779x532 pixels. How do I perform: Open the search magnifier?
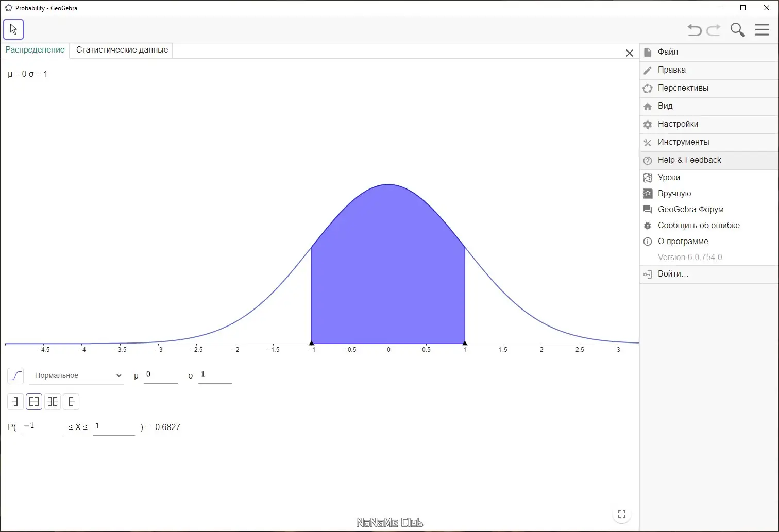coord(738,30)
